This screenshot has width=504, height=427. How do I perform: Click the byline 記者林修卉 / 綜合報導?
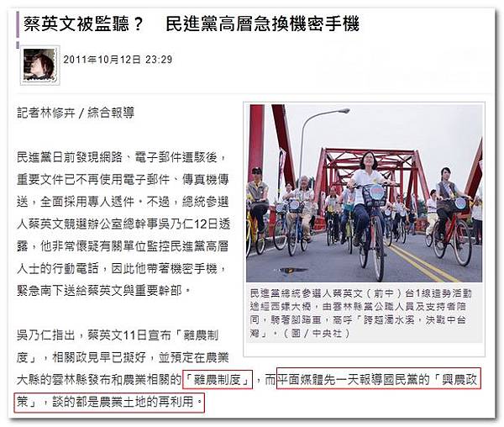[x=76, y=113]
